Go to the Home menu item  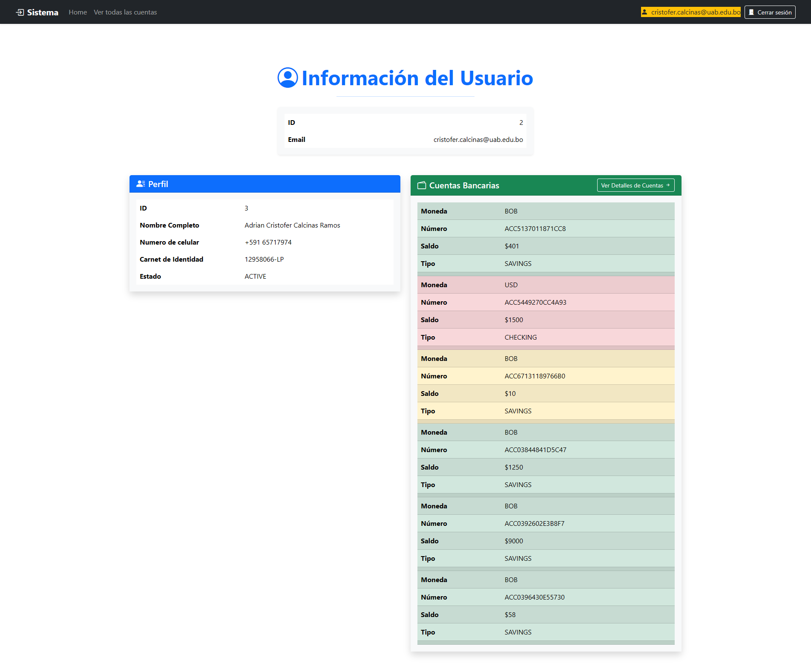(78, 12)
